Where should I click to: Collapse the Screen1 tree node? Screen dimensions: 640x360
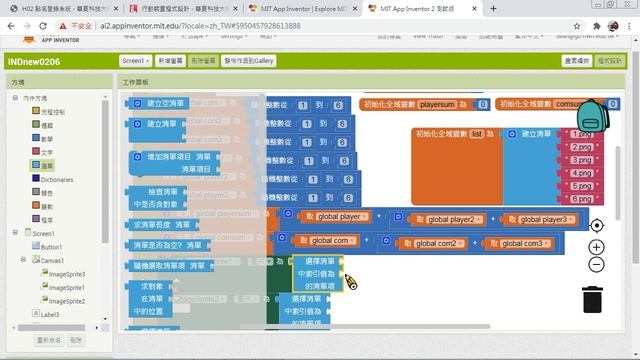(x=15, y=233)
